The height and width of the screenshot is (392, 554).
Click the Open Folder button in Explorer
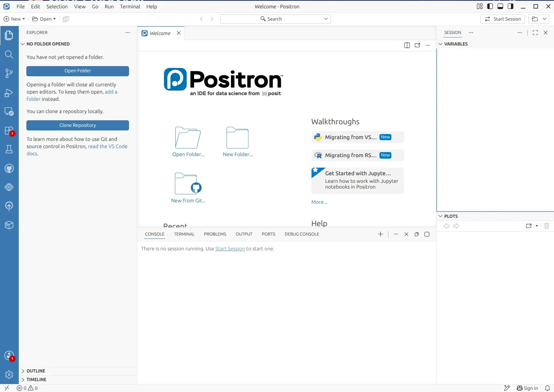78,71
